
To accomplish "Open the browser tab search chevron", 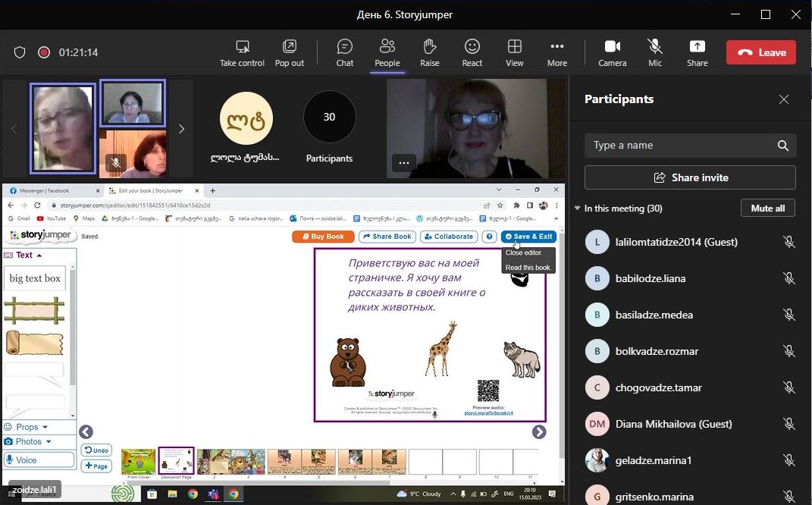I will (499, 190).
